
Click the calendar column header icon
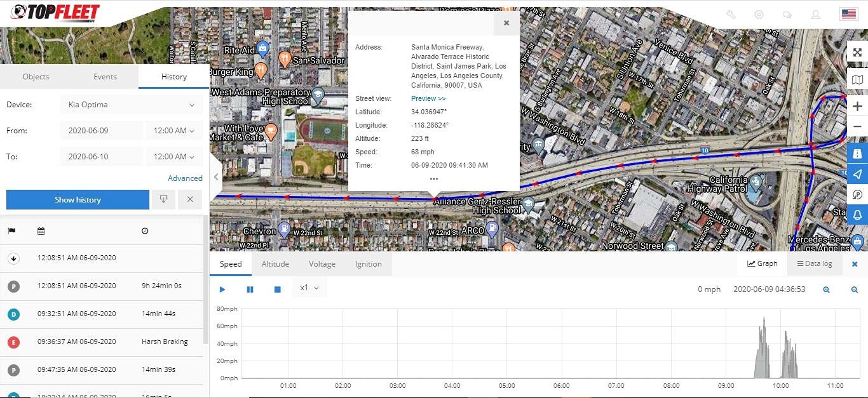click(41, 231)
